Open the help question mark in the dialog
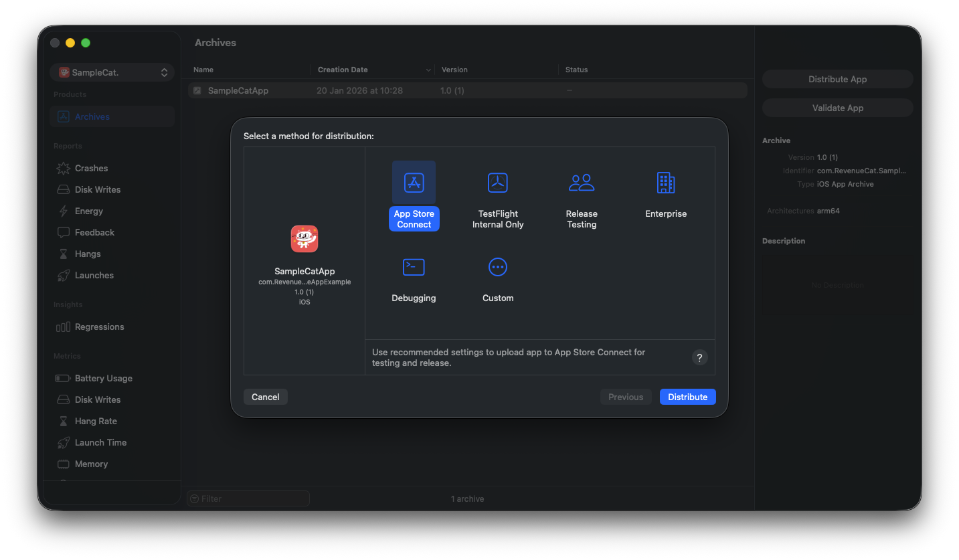This screenshot has width=959, height=560. (699, 357)
